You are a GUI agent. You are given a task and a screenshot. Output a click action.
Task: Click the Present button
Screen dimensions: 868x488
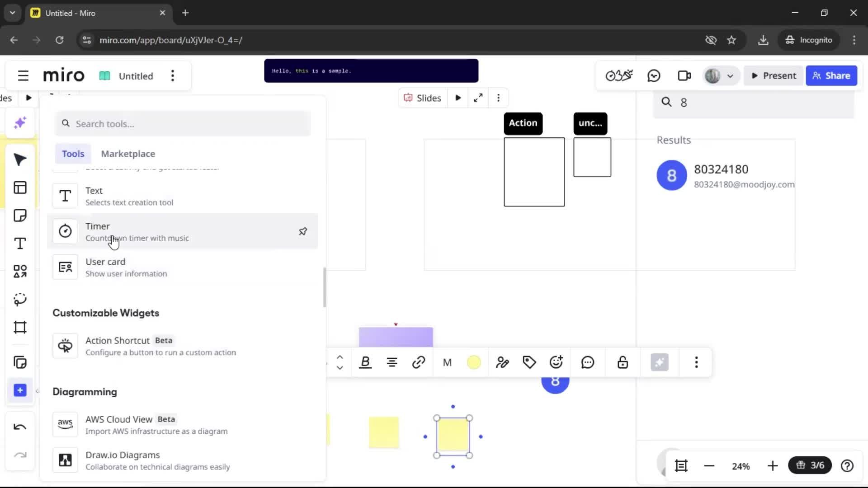[x=774, y=75]
